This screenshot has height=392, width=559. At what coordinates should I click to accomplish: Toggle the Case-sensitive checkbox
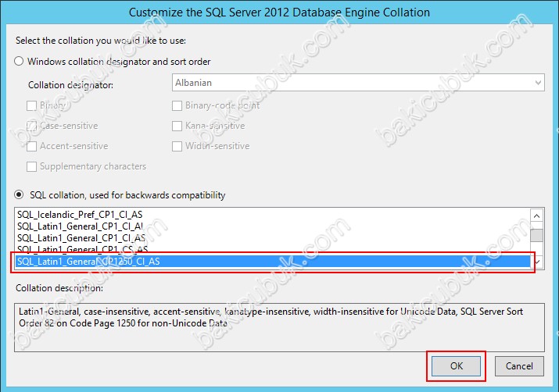[32, 126]
